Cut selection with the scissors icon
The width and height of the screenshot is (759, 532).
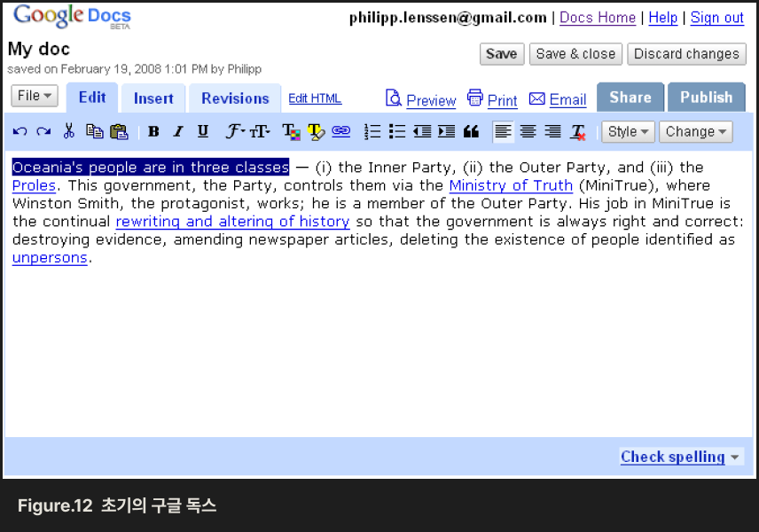point(69,131)
